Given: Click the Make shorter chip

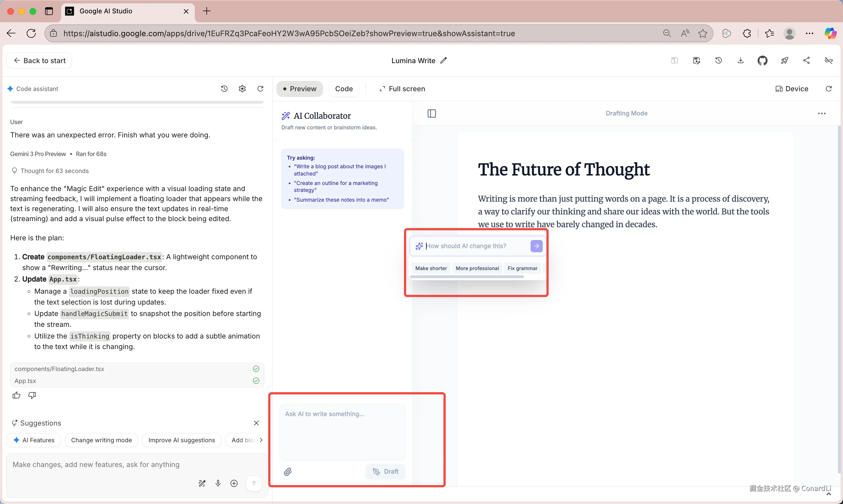Looking at the screenshot, I should point(431,268).
